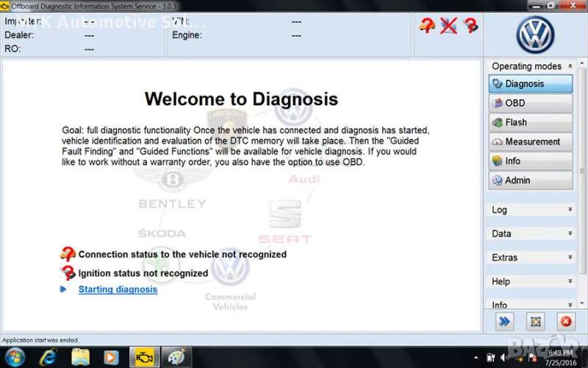588x368 pixels.
Task: Launch Internet Explorer from the taskbar
Action: (48, 357)
